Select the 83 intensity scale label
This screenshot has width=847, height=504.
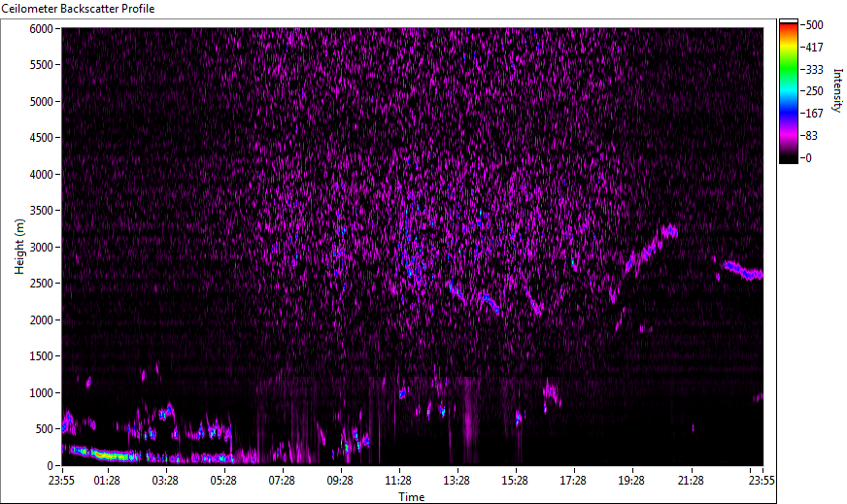click(x=811, y=136)
